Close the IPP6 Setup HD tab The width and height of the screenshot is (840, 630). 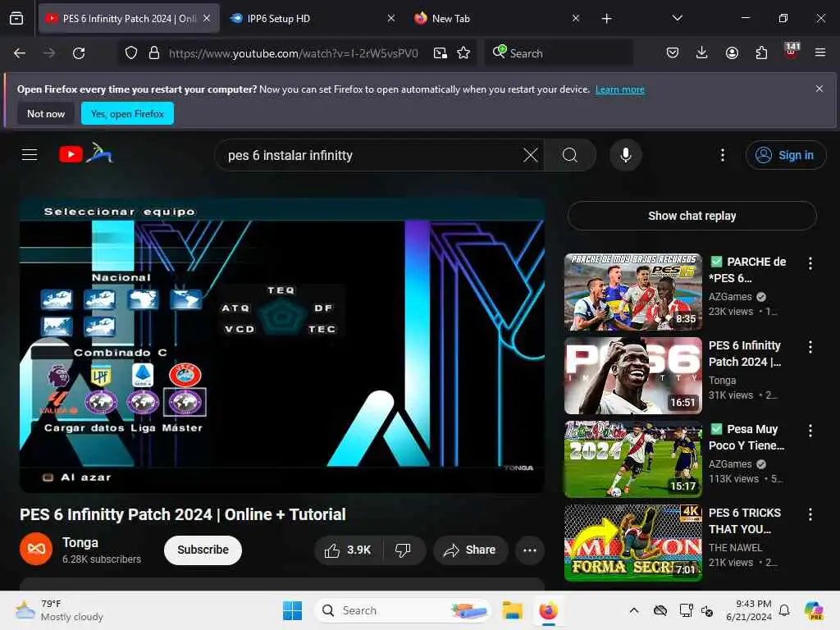point(391,18)
